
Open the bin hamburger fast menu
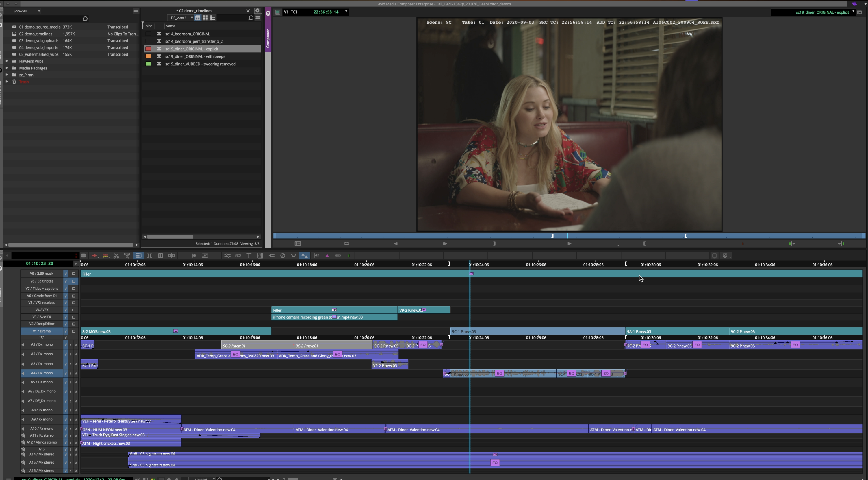tap(258, 18)
